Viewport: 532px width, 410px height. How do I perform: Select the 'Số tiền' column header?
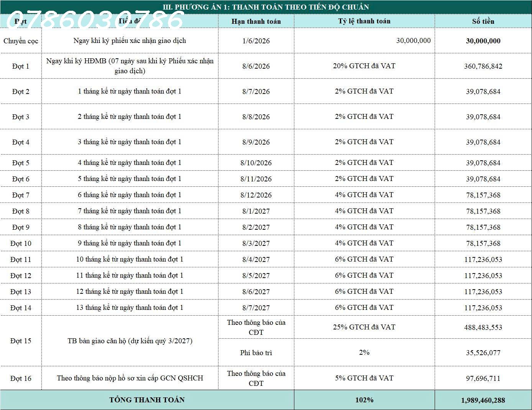click(x=483, y=21)
